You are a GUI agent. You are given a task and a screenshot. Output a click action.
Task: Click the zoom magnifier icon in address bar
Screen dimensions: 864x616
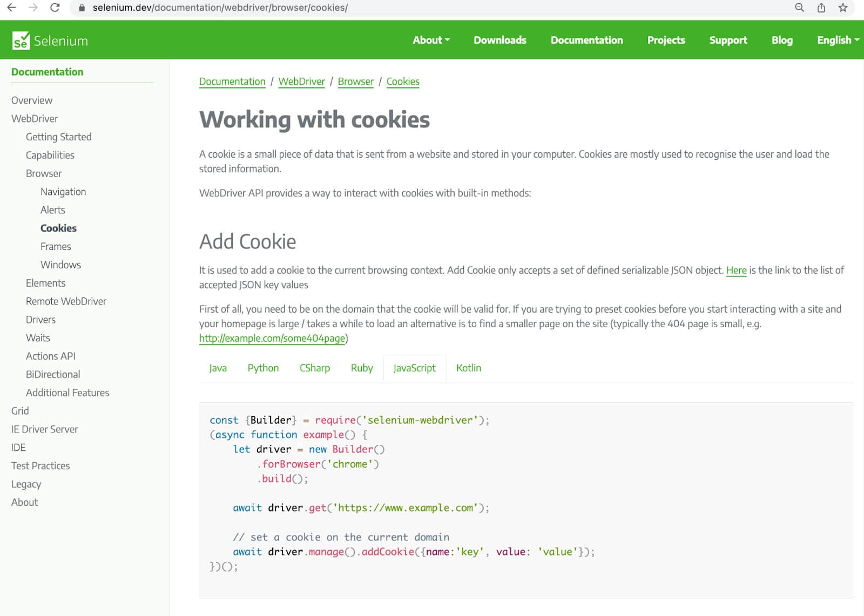799,8
